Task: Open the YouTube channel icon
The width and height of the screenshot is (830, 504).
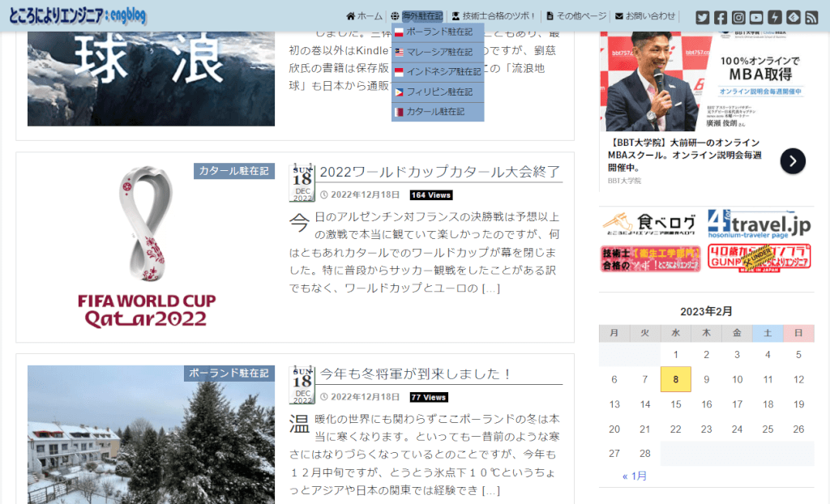Action: coord(756,18)
